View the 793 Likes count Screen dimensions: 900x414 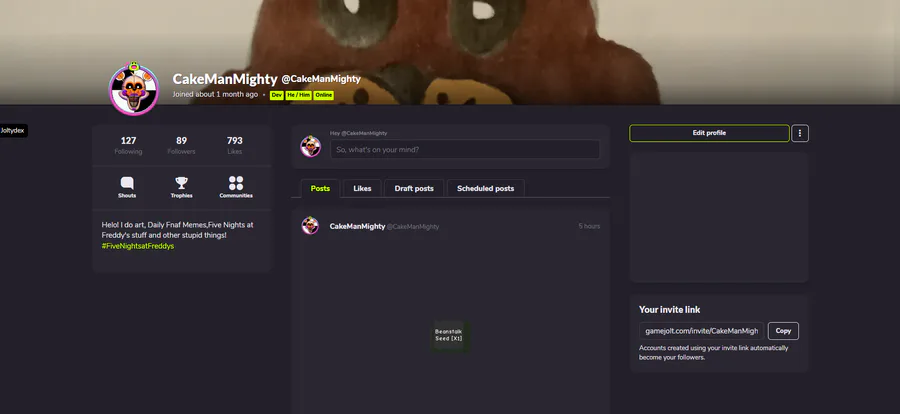235,145
